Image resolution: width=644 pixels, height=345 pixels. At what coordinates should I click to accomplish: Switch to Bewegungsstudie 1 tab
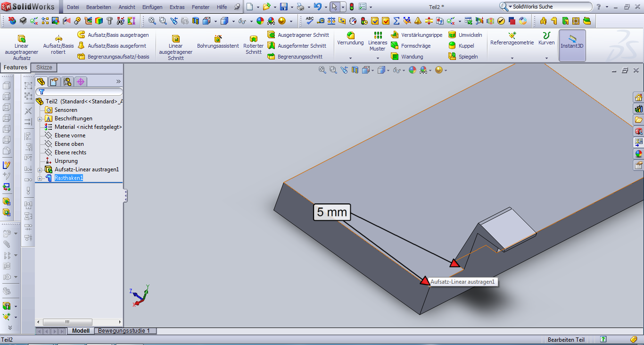(124, 331)
